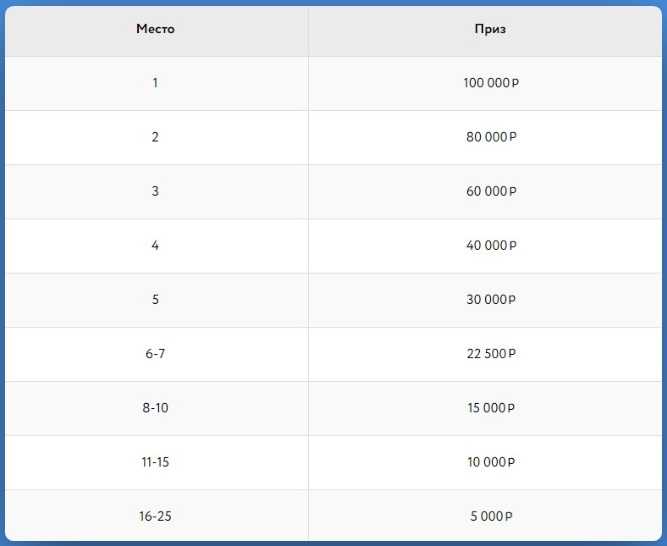
Task: Select the place 3 cell
Action: tap(155, 191)
